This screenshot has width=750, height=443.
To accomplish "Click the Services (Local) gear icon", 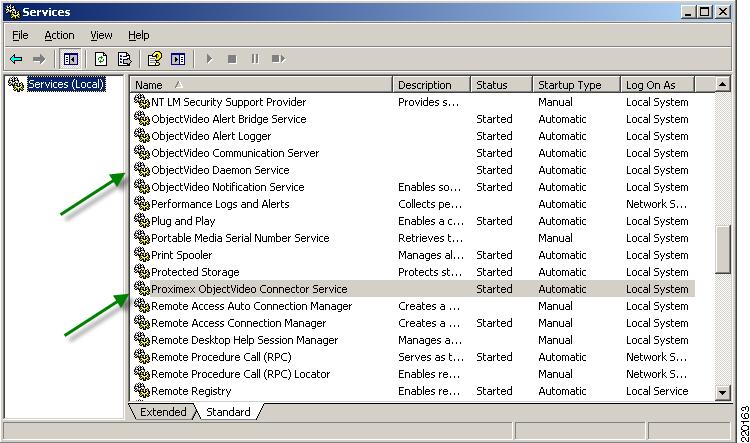I will (16, 84).
